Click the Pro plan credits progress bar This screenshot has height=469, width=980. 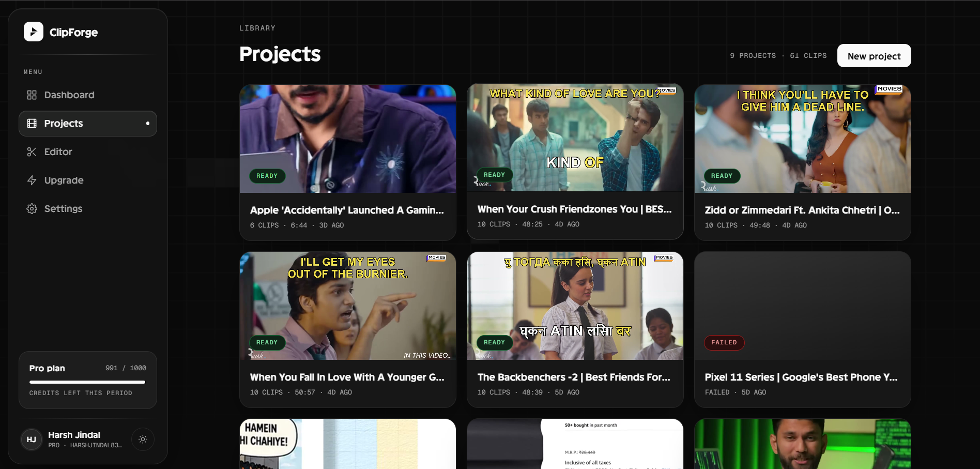[x=87, y=382]
